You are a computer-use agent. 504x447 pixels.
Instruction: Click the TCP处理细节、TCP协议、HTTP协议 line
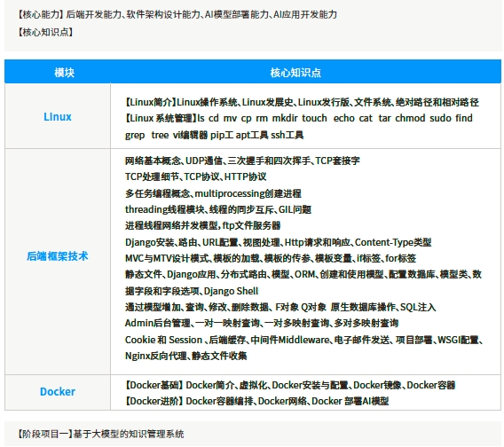[x=195, y=176]
